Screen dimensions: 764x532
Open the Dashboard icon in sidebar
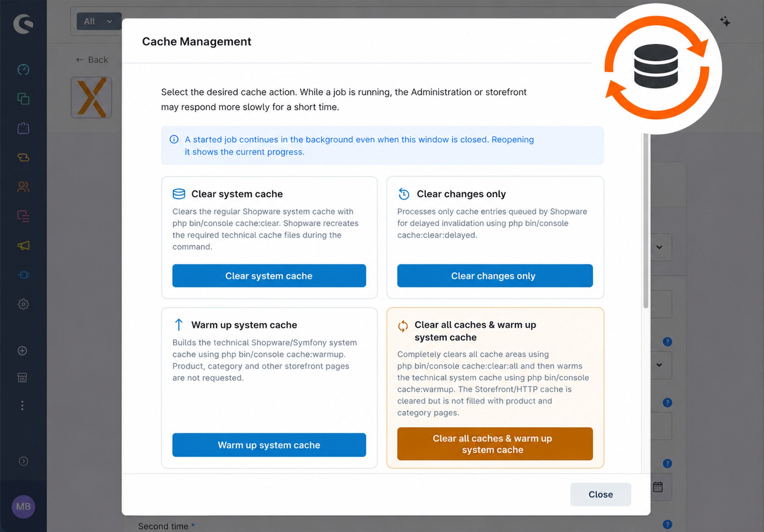click(x=24, y=69)
